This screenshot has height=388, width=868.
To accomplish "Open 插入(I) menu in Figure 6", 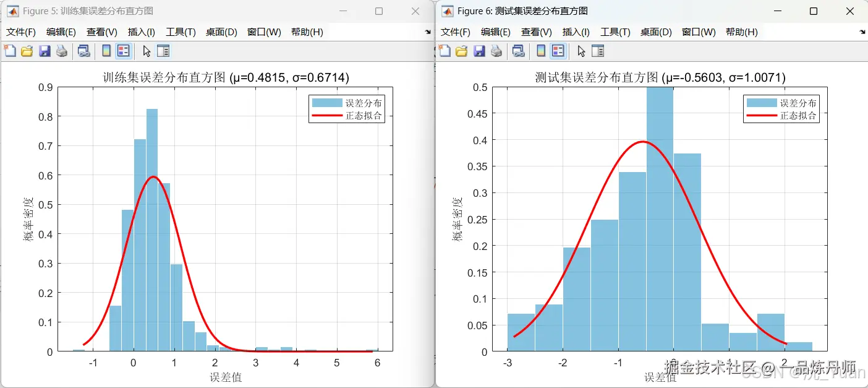I will [576, 32].
